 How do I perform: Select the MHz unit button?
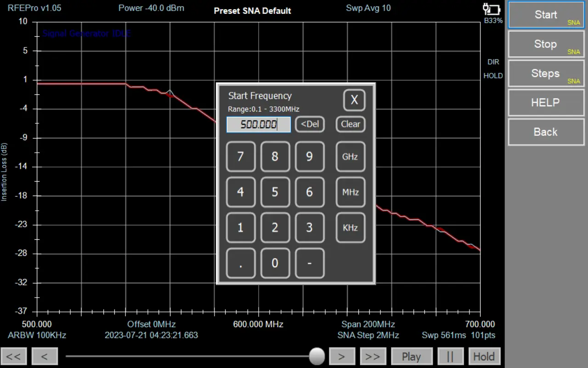(x=350, y=192)
